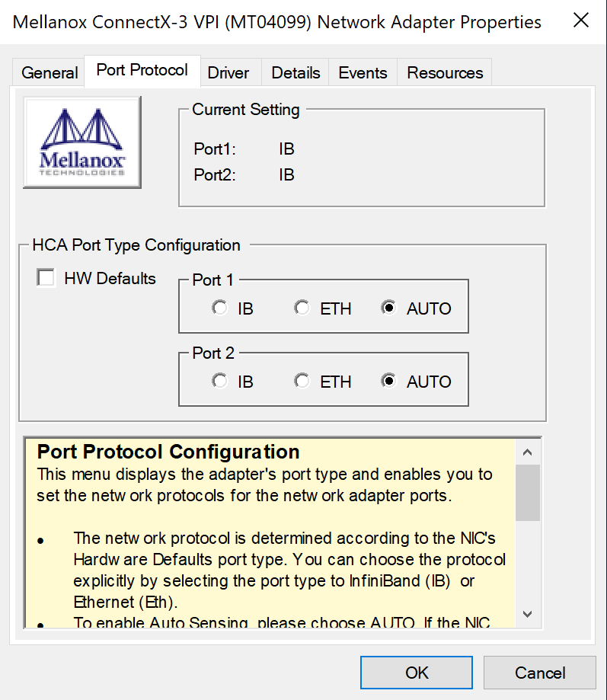Switch to the General tab

[x=50, y=73]
